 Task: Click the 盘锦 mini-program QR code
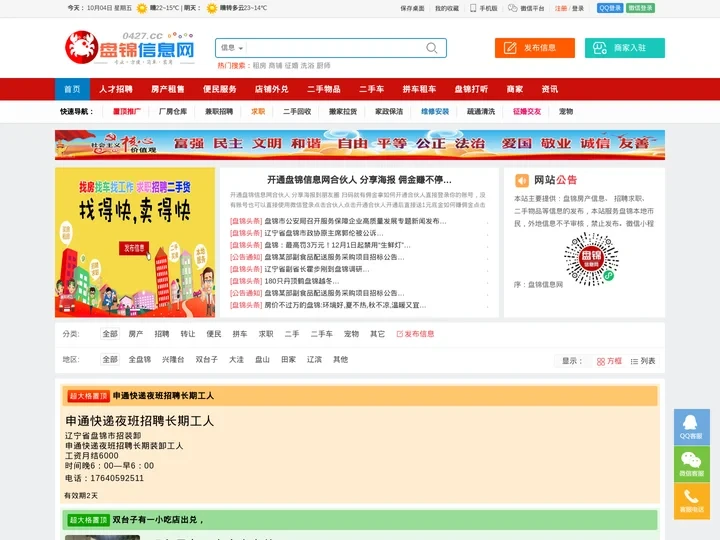591,259
